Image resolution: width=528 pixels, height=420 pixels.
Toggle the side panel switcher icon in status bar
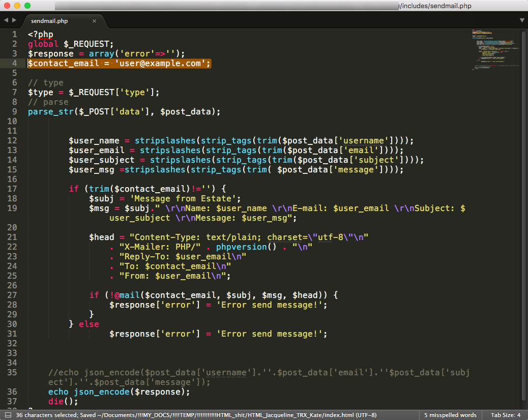pyautogui.click(x=7, y=415)
